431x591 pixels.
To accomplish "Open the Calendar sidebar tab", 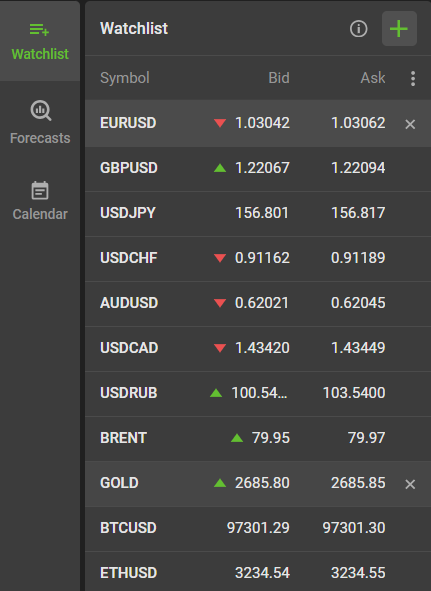I will (x=40, y=201).
